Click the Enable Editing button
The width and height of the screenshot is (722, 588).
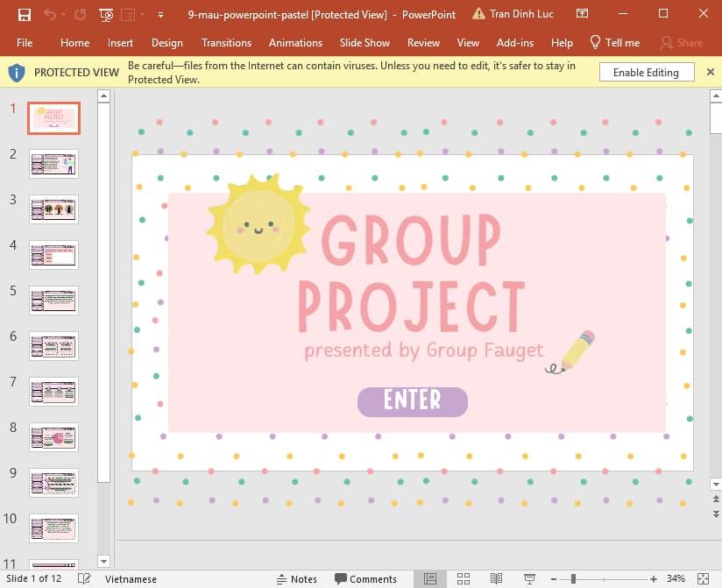pos(646,73)
